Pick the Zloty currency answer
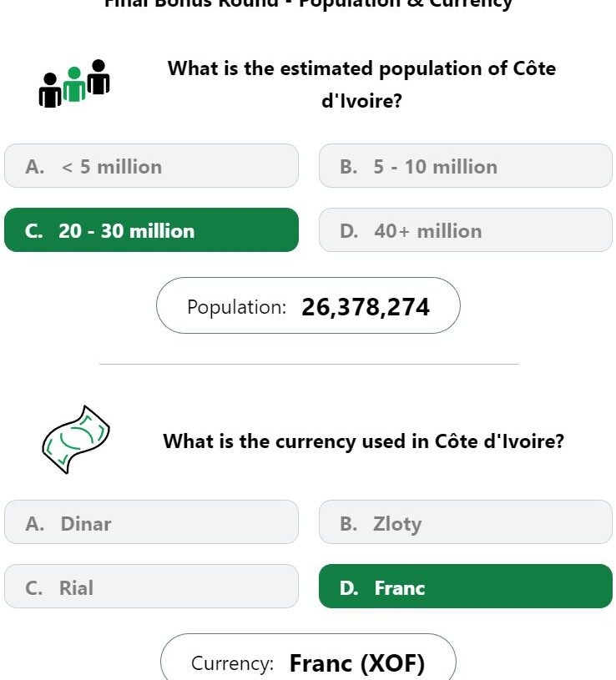The width and height of the screenshot is (616, 680). [x=466, y=522]
